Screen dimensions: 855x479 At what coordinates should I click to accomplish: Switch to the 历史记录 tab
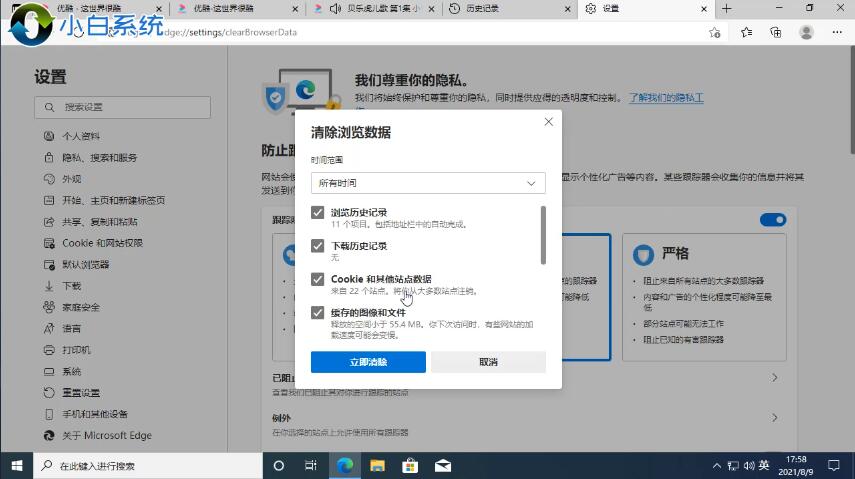coord(503,9)
